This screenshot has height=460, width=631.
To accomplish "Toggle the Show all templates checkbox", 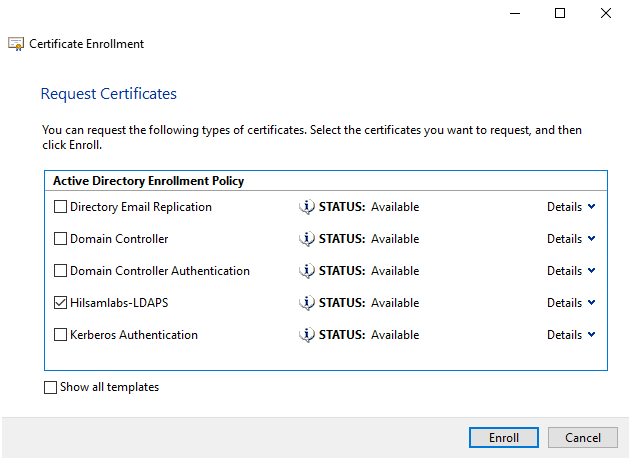I will (x=51, y=387).
